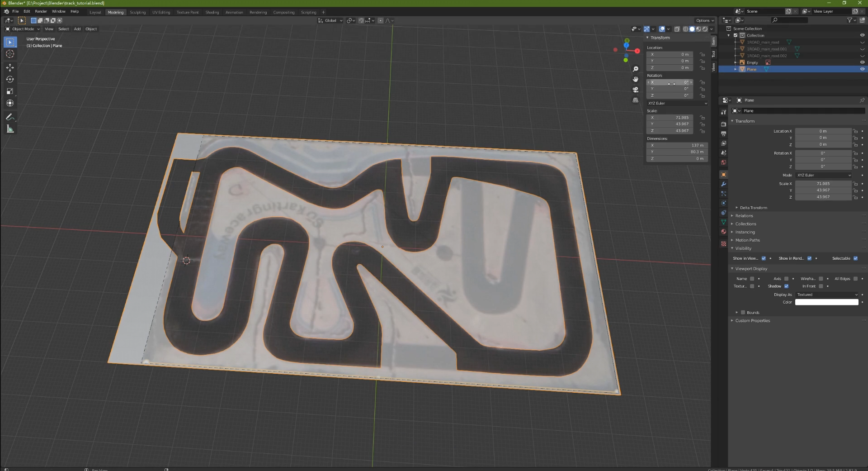Open the Render menu
868x471 pixels.
pyautogui.click(x=41, y=11)
